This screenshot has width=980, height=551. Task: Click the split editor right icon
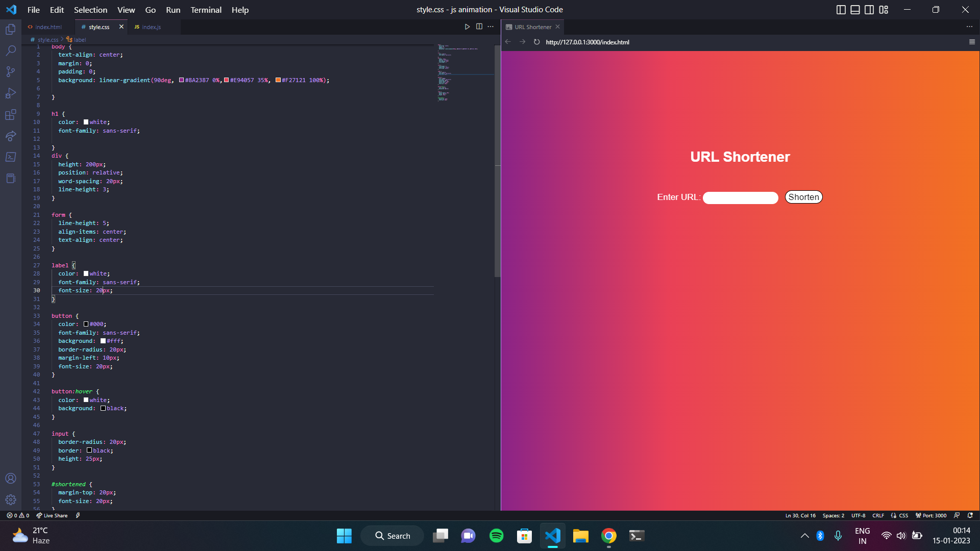(x=479, y=27)
